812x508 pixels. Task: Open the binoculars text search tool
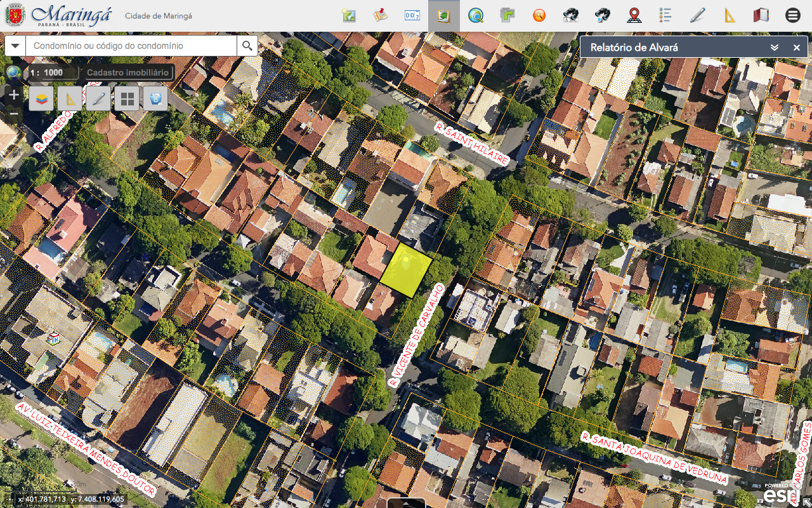point(571,15)
